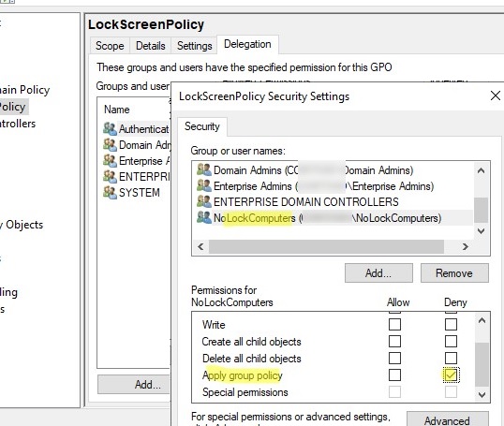Click down arrow of the permissions list scrollbar
The height and width of the screenshot is (426, 504).
coord(482,395)
